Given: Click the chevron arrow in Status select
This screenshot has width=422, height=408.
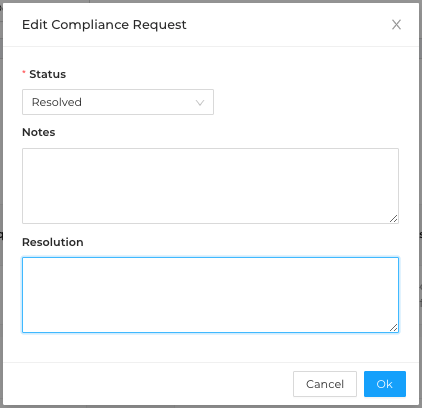Looking at the screenshot, I should point(200,103).
